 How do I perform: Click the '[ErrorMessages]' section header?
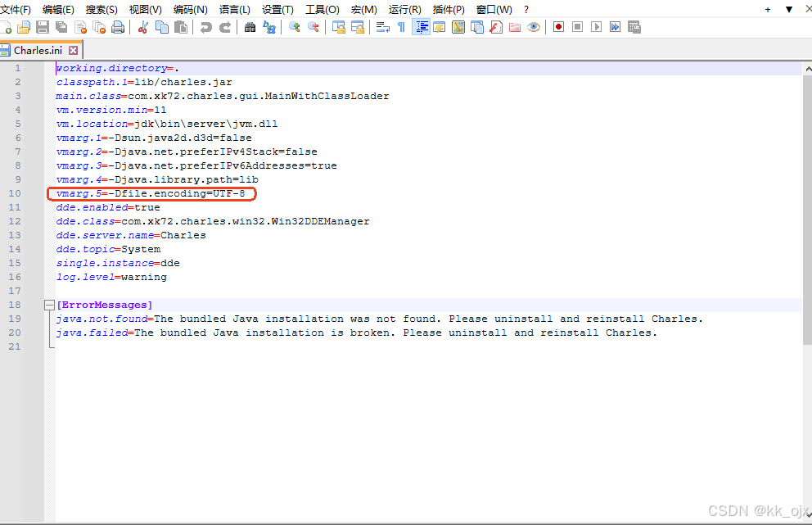tap(105, 305)
